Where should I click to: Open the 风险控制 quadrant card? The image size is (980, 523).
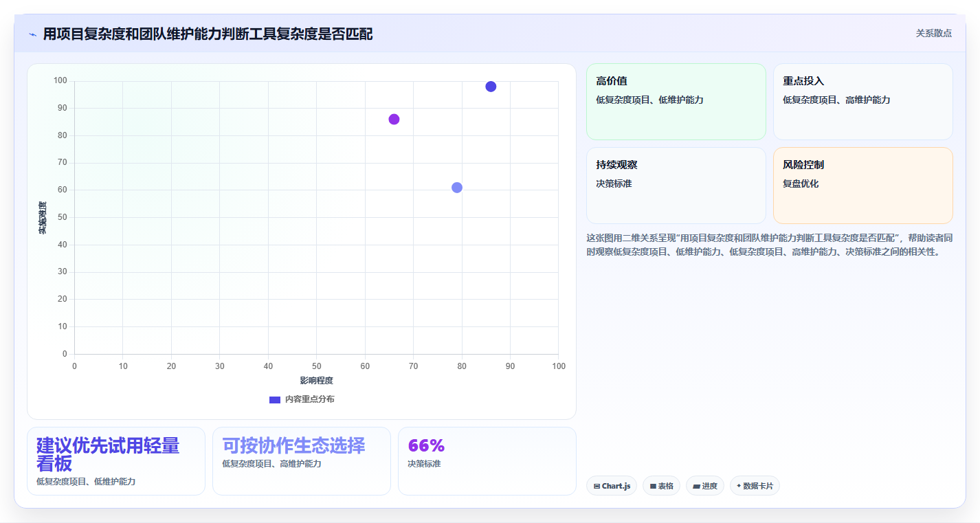[863, 186]
